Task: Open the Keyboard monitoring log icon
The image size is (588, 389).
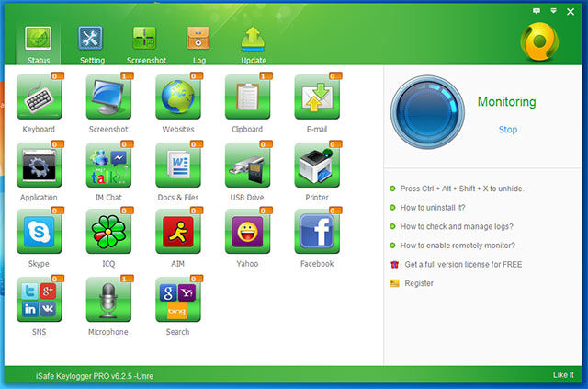Action: point(39,97)
